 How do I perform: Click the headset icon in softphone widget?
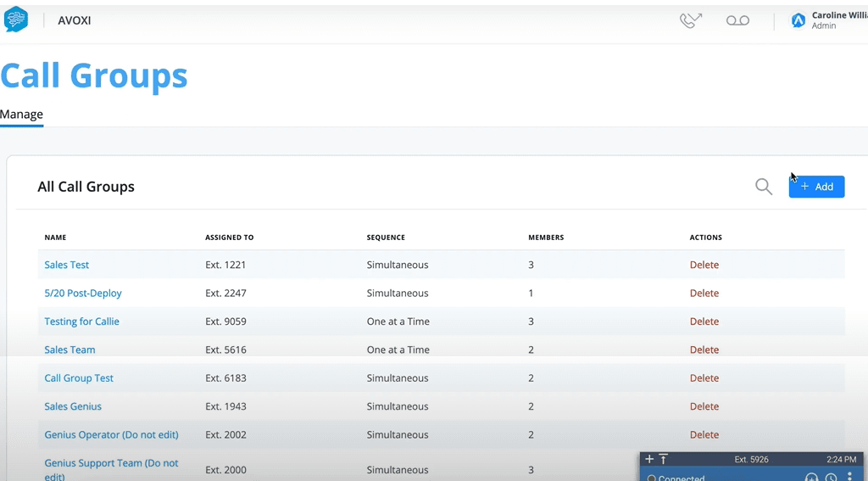[x=811, y=478]
